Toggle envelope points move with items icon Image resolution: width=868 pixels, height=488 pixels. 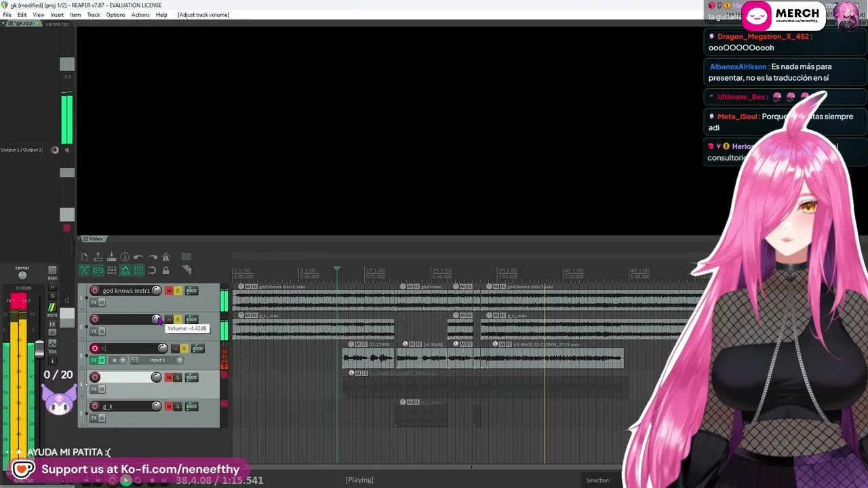pos(125,270)
